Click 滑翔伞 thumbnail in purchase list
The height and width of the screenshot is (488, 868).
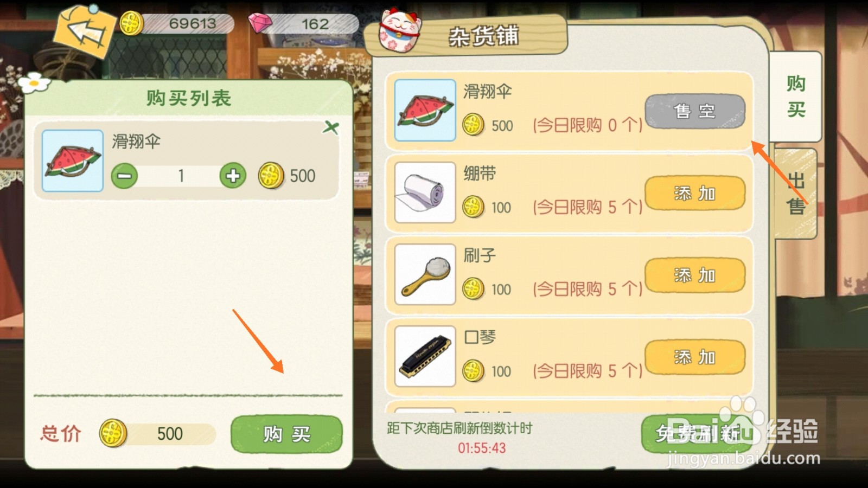coord(73,160)
